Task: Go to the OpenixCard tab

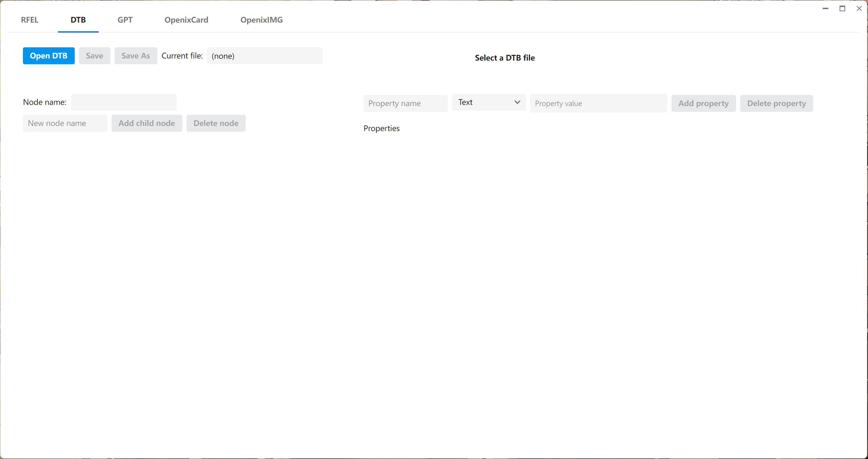Action: tap(186, 20)
